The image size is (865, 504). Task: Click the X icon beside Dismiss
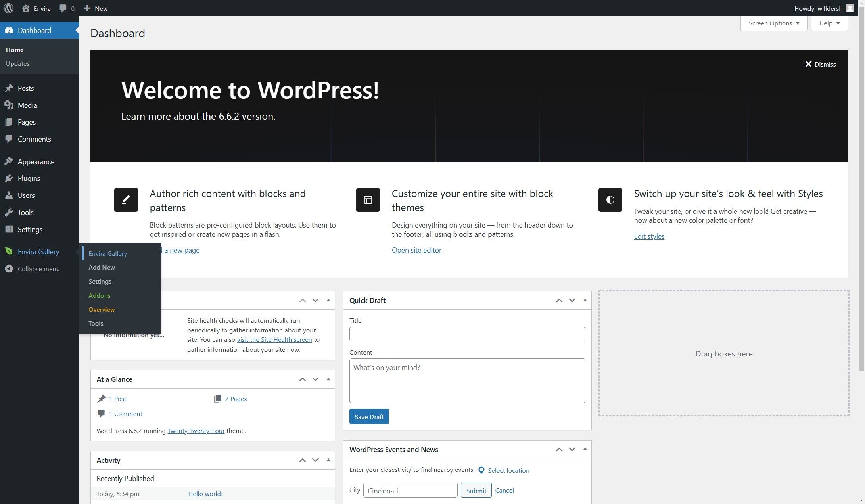(808, 64)
